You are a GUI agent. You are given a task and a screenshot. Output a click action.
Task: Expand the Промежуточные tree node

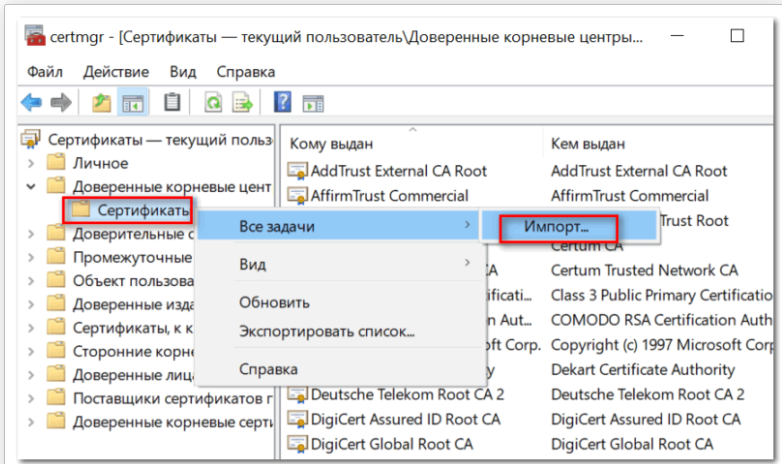pos(31,257)
